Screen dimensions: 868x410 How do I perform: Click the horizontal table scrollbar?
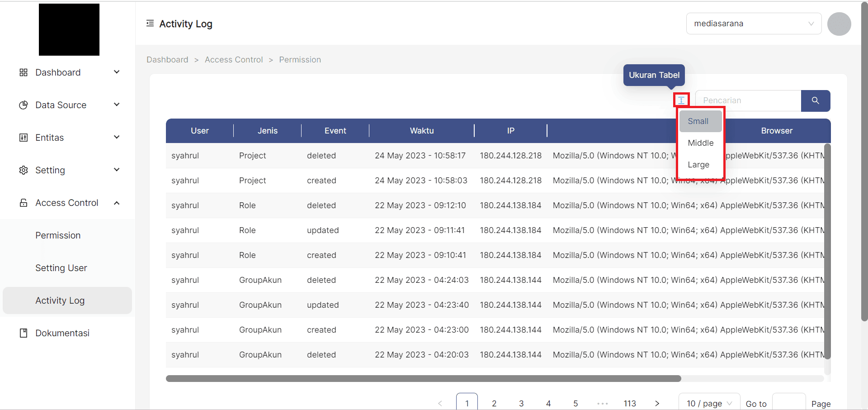coord(423,378)
